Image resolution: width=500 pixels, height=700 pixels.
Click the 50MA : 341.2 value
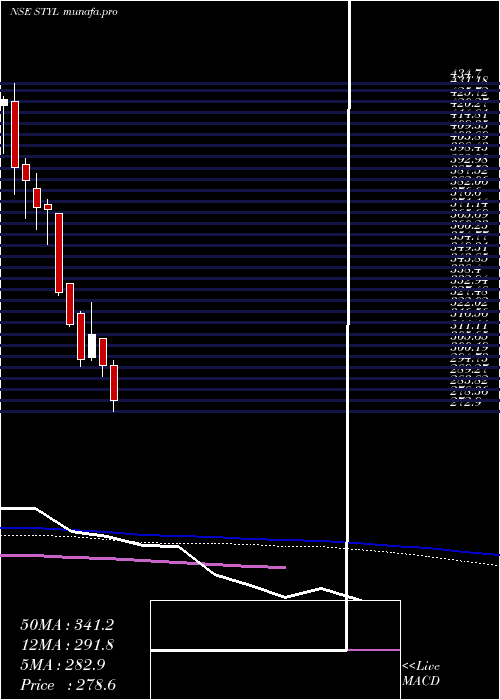[67, 625]
